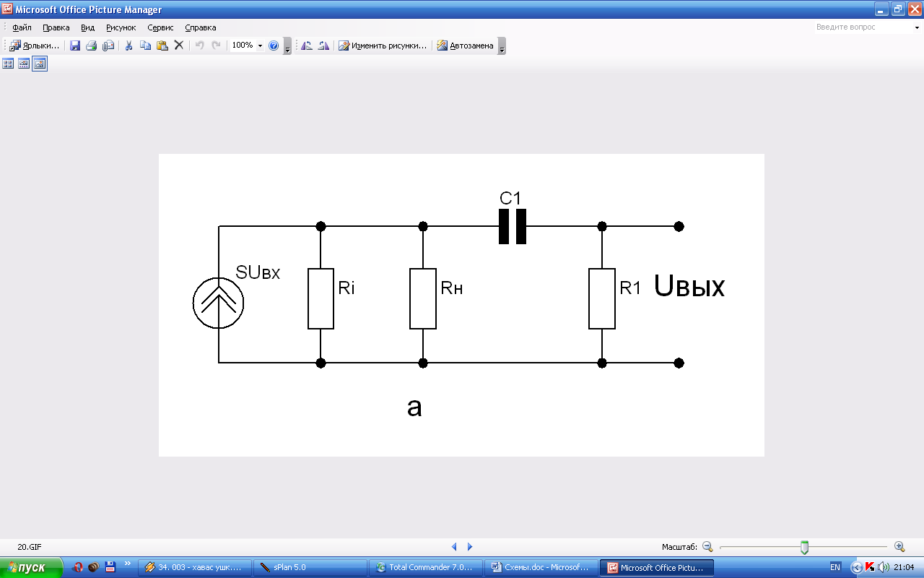Open the пуск Start menu

pos(32,568)
